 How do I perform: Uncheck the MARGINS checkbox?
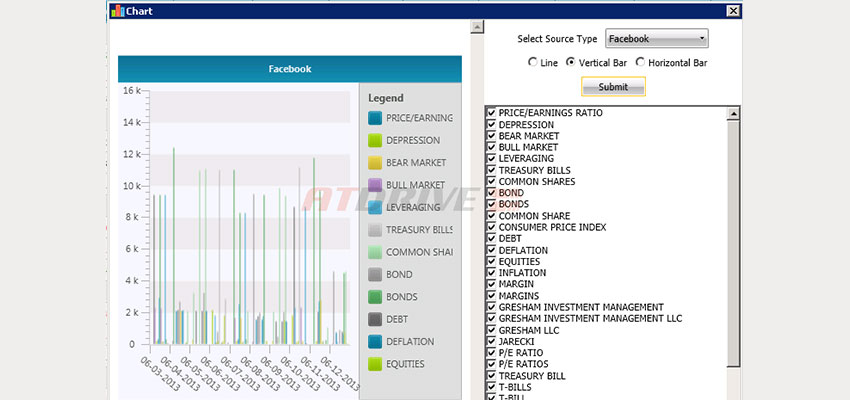(x=492, y=295)
